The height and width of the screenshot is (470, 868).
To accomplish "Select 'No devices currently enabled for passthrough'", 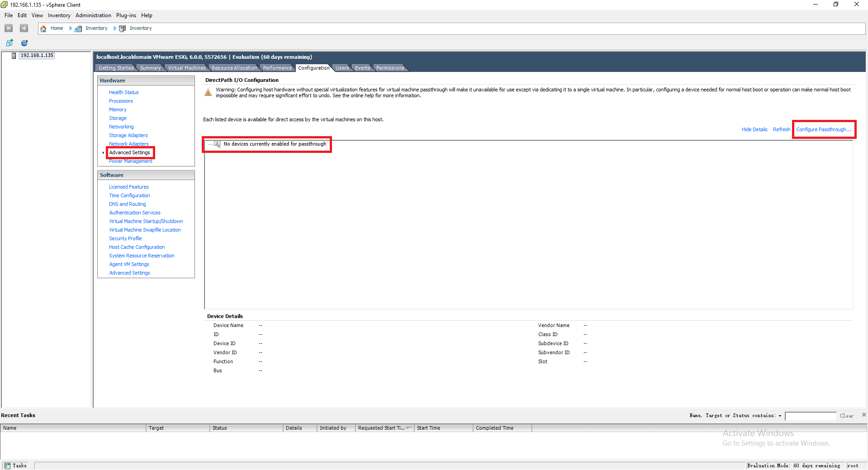I will pos(275,144).
